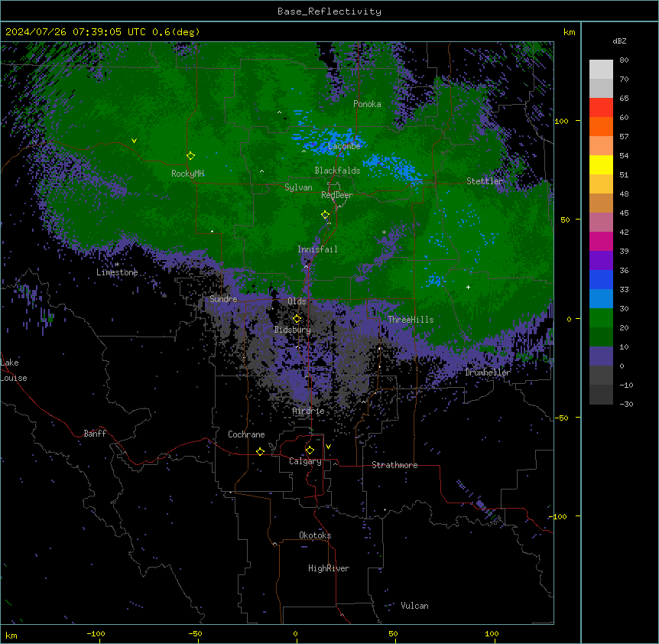Click the Lacombe city label
659x644 pixels.
344,146
